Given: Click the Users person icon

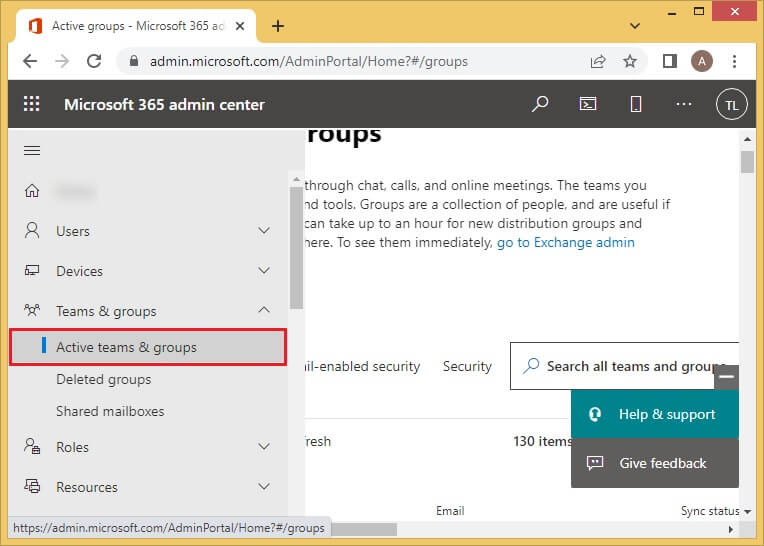Looking at the screenshot, I should point(32,230).
